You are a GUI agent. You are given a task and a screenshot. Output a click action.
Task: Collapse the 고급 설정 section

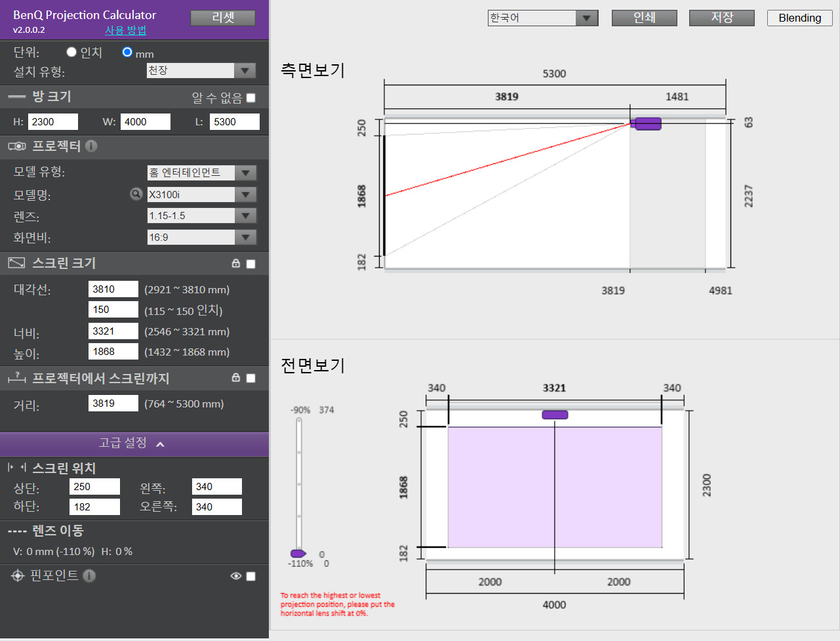134,444
